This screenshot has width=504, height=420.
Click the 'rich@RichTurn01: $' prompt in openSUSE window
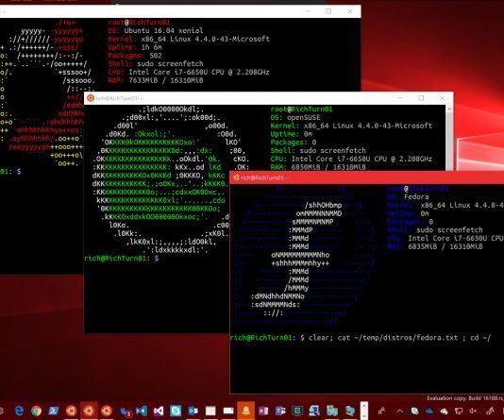point(122,259)
